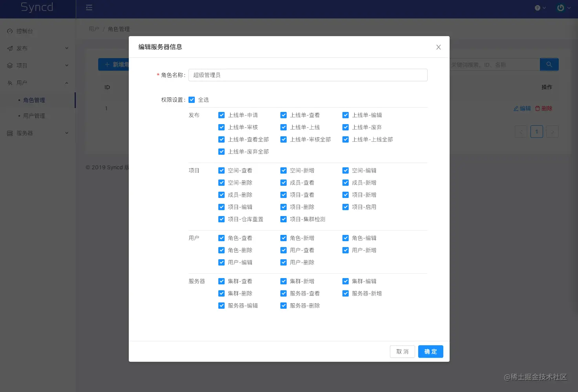Click the 编辑 pencil icon in the row
This screenshot has height=392, width=578.
pyautogui.click(x=516, y=108)
